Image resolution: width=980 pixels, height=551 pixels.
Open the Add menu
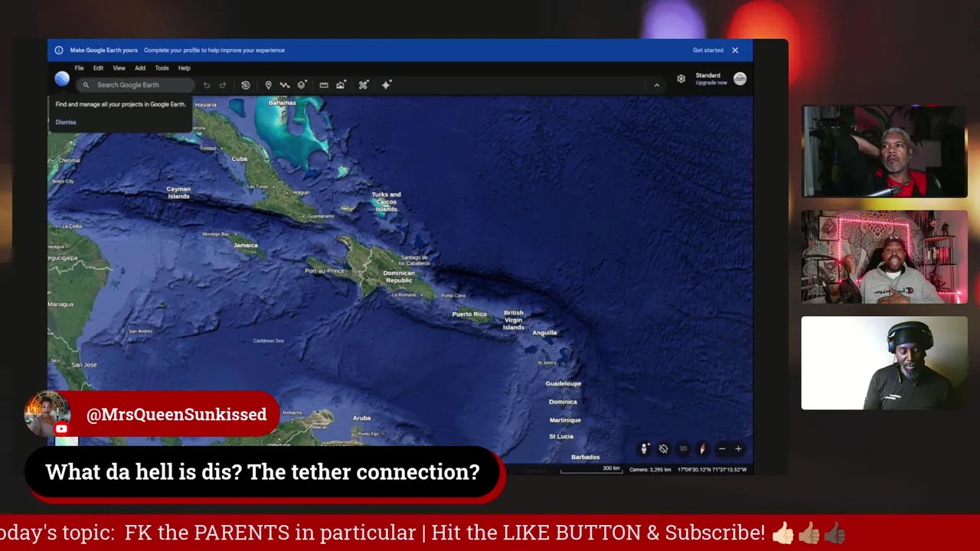pos(140,68)
